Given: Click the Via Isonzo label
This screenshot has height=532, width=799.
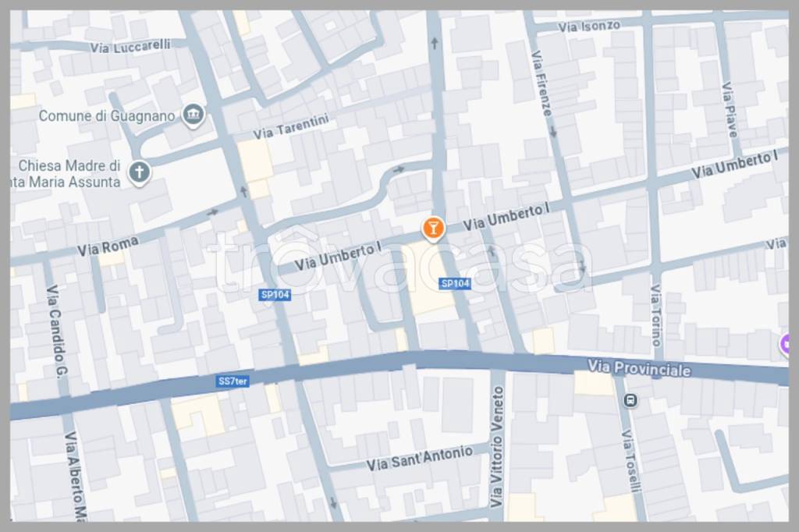Looking at the screenshot, I should pyautogui.click(x=590, y=26).
